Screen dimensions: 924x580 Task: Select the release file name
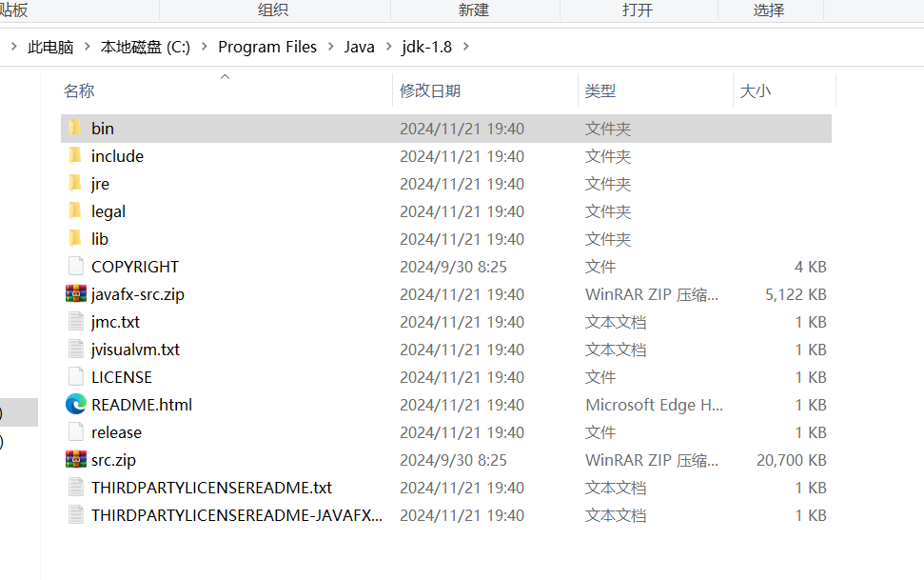click(117, 432)
